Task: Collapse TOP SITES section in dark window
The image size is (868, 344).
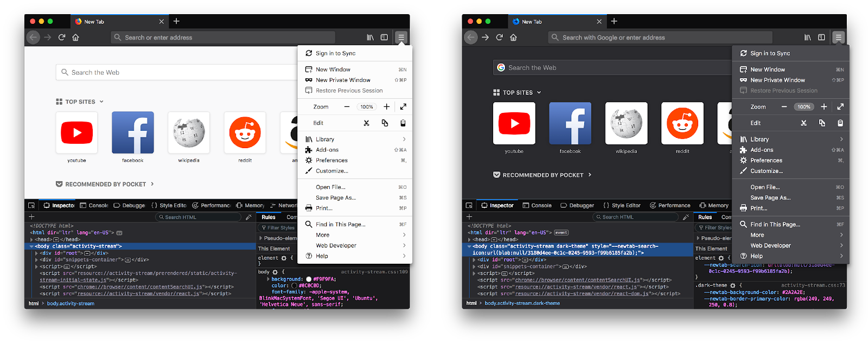Action: click(539, 92)
